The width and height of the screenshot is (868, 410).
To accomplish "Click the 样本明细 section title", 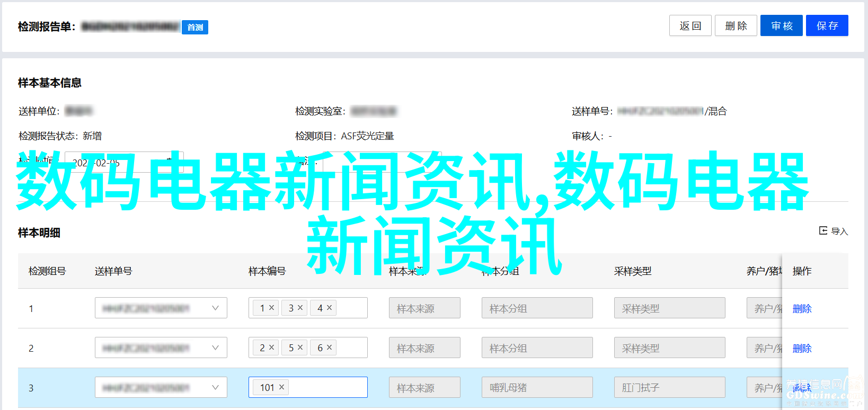I will (39, 233).
